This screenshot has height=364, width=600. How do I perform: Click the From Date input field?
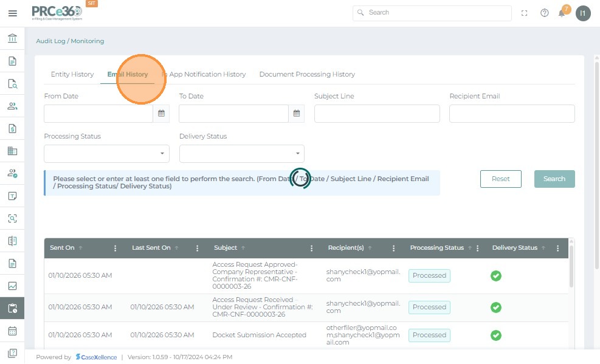[x=98, y=114]
